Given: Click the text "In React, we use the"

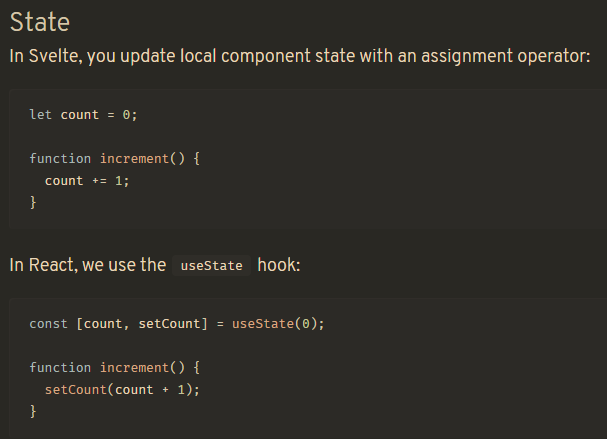Looking at the screenshot, I should click(x=87, y=265).
